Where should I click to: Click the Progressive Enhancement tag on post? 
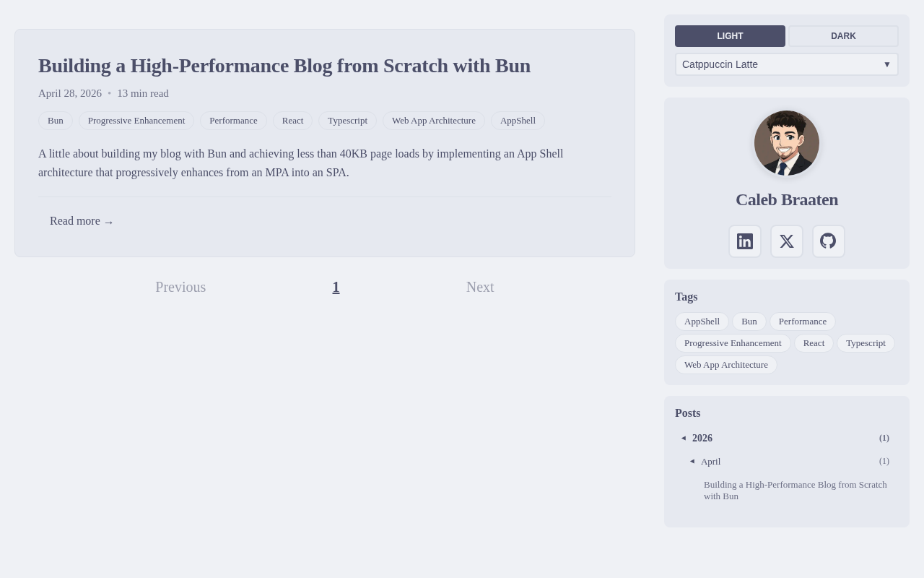[x=136, y=121]
